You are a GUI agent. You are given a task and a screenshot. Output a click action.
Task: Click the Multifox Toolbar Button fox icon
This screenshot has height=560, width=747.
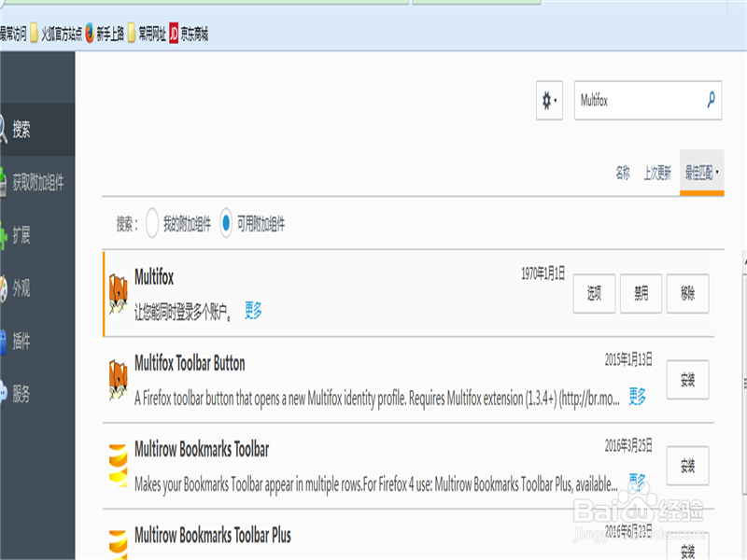pyautogui.click(x=119, y=380)
